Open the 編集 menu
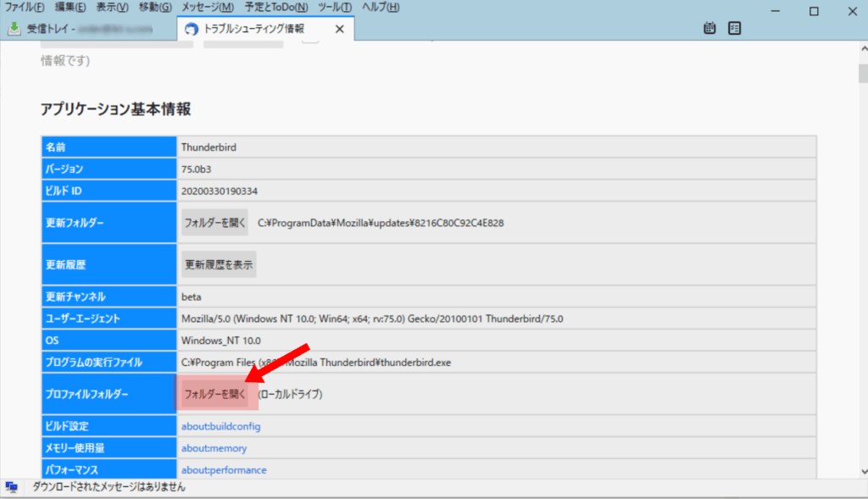This screenshot has height=499, width=868. tap(70, 8)
